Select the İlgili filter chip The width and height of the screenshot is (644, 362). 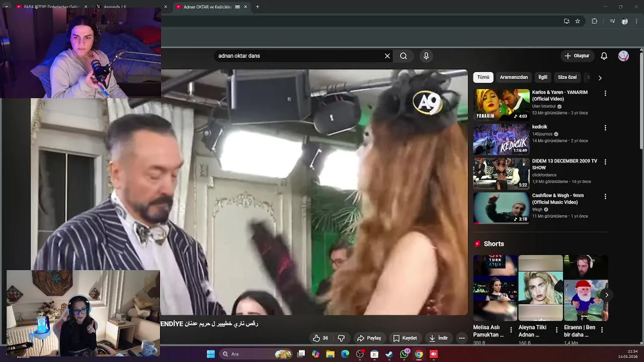tap(543, 77)
